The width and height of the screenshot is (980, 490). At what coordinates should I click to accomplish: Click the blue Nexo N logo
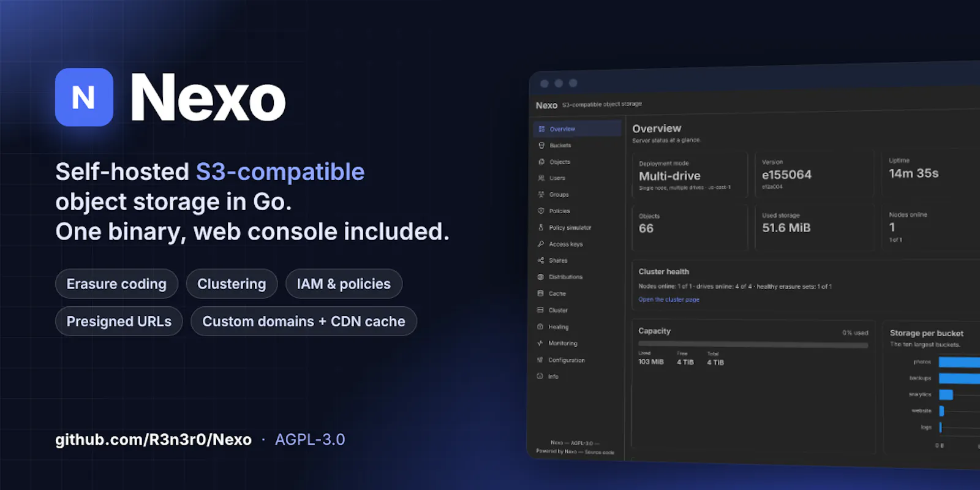[84, 97]
